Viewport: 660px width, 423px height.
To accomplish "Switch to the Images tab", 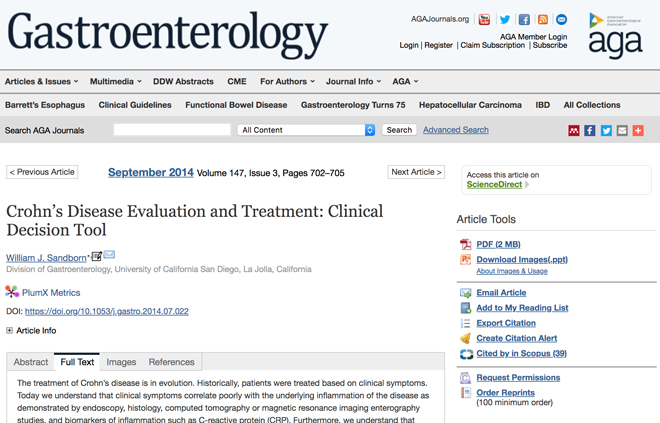I will point(121,362).
